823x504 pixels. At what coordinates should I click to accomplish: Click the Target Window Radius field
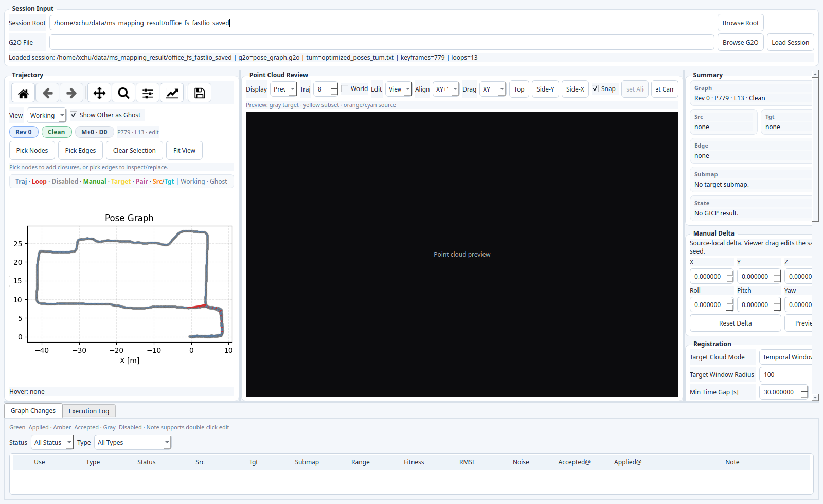(x=785, y=375)
